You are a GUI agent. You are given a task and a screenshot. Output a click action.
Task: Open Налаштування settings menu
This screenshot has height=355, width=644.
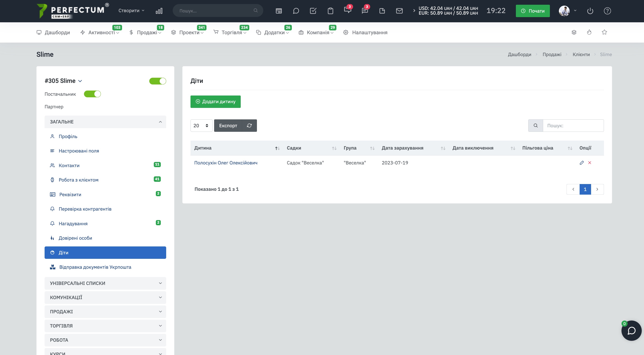click(x=365, y=32)
